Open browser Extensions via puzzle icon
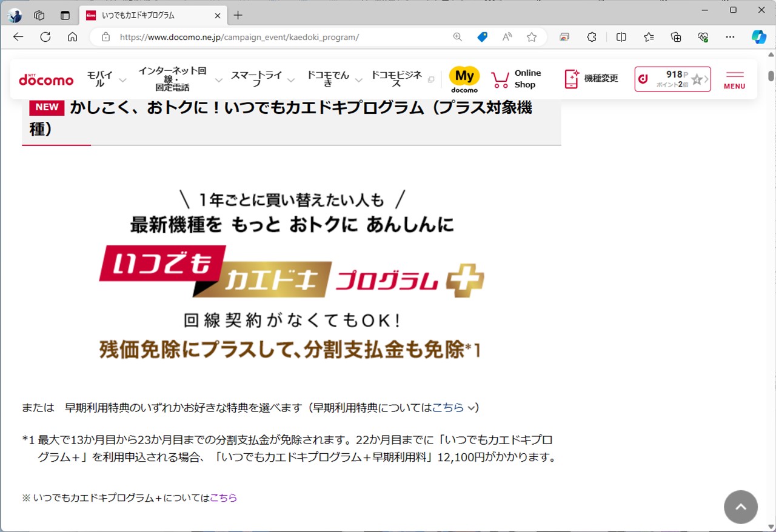 pyautogui.click(x=591, y=37)
